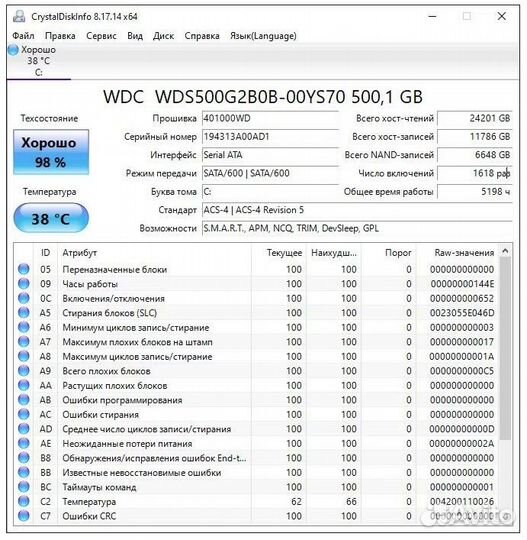Screen dimensions: 527x540
Task: Open the Сервис menu
Action: [101, 36]
